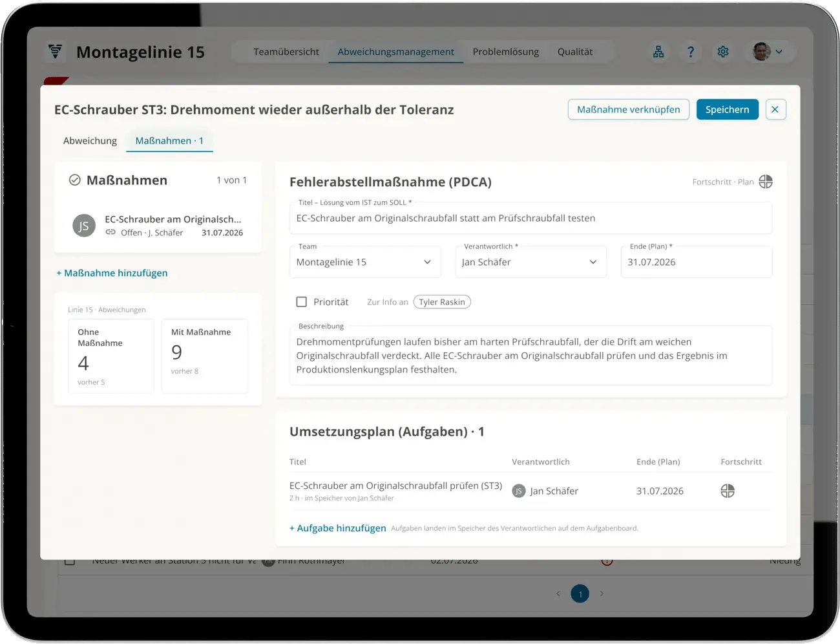Click the user profile avatar photo
Image resolution: width=840 pixels, height=644 pixels.
point(762,52)
